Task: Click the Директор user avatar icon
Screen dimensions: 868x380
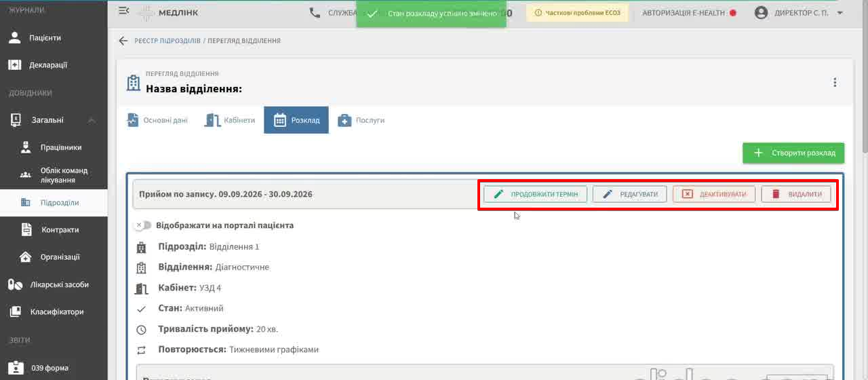Action: (x=761, y=13)
